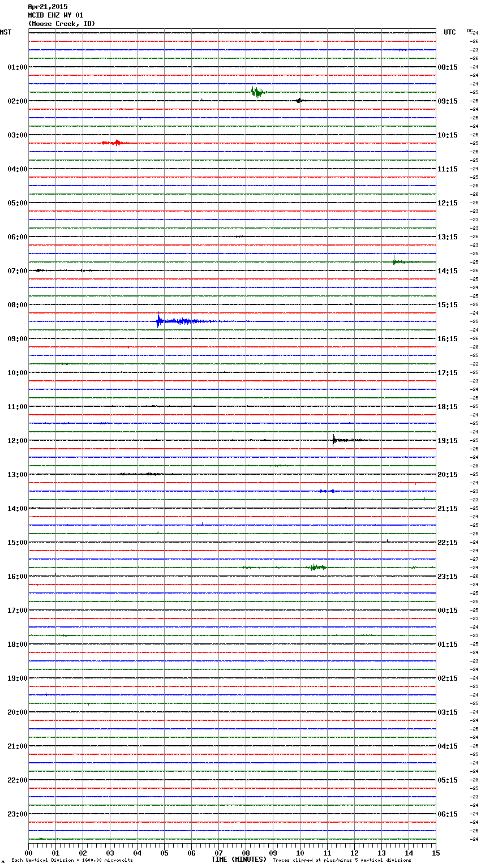Click the Apr21,2015 date header
This screenshot has height=868, width=481.
click(48, 7)
